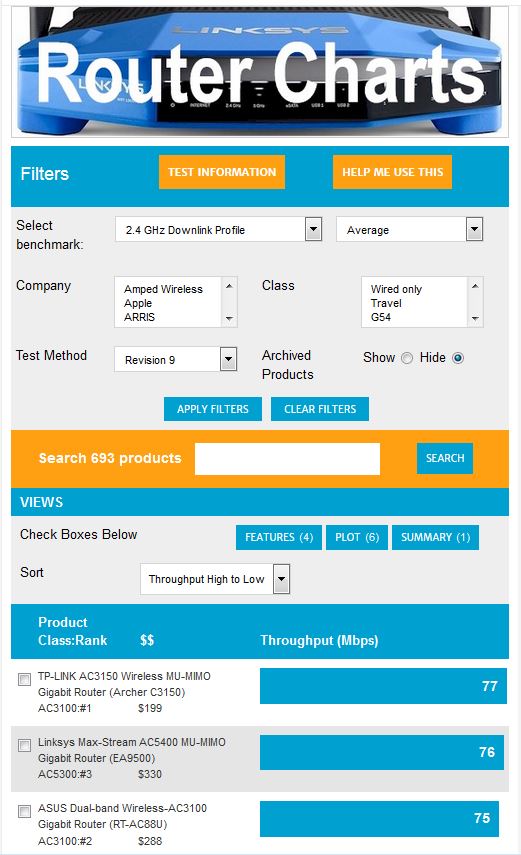Select Travel in the Class list
Screen dimensions: 521x855
click(386, 303)
